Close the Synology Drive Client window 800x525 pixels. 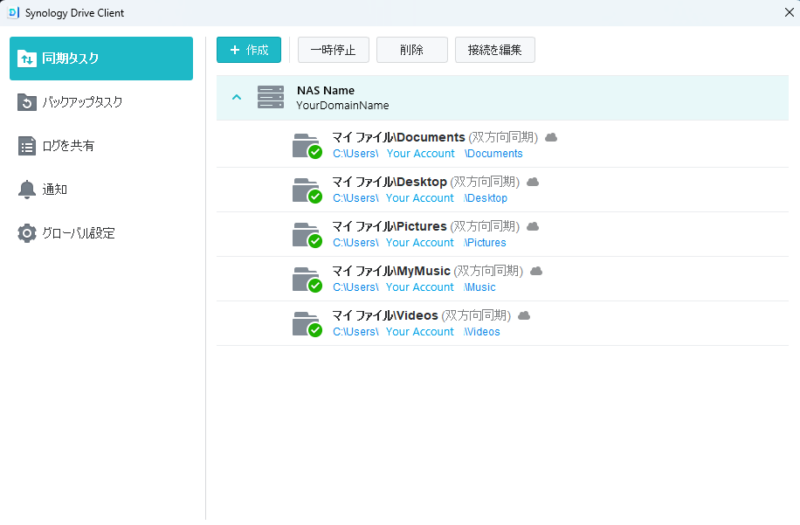(789, 12)
